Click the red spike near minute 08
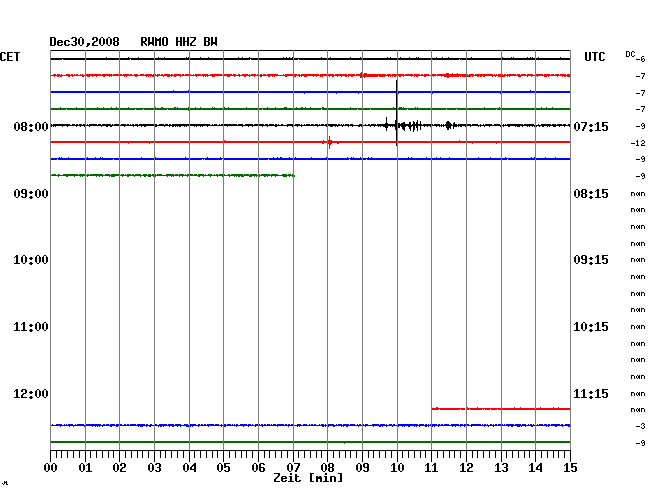 tap(330, 142)
